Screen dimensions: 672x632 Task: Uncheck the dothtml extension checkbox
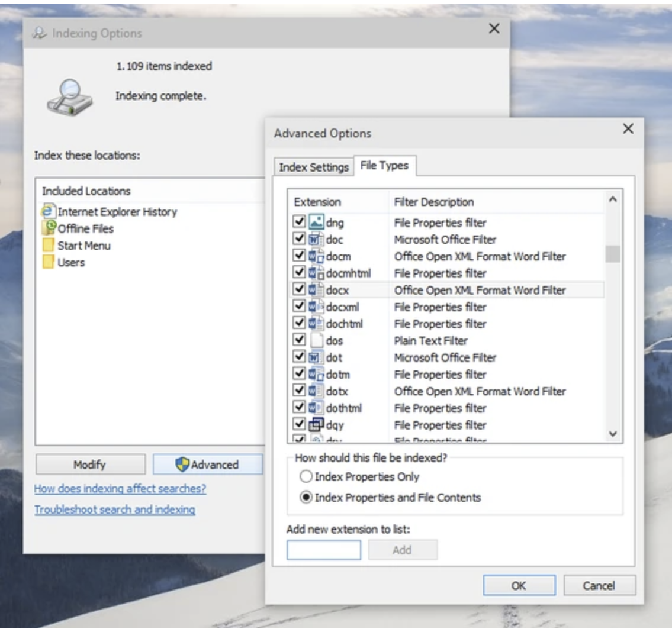coord(299,407)
